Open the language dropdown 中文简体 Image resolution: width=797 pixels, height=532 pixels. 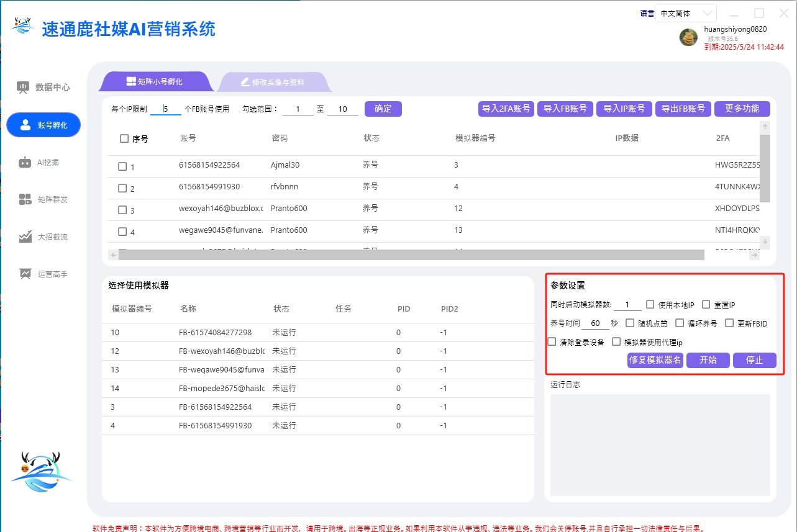click(x=686, y=13)
